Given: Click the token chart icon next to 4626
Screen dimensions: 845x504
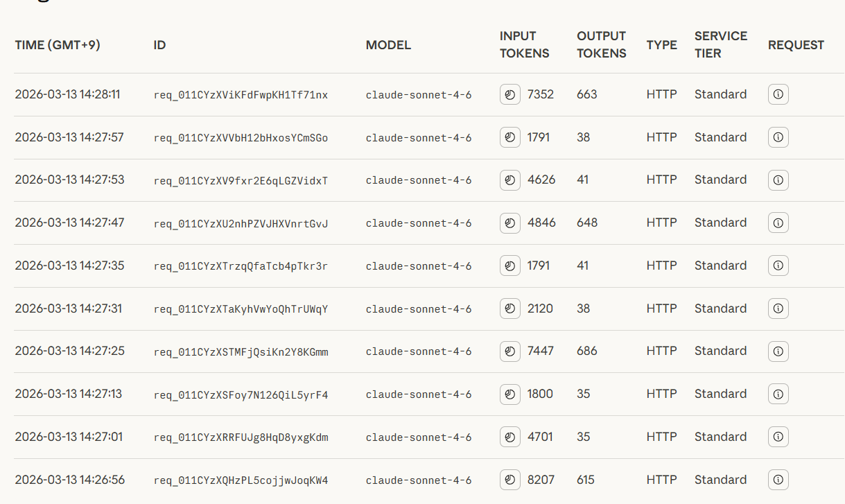Looking at the screenshot, I should tap(510, 180).
